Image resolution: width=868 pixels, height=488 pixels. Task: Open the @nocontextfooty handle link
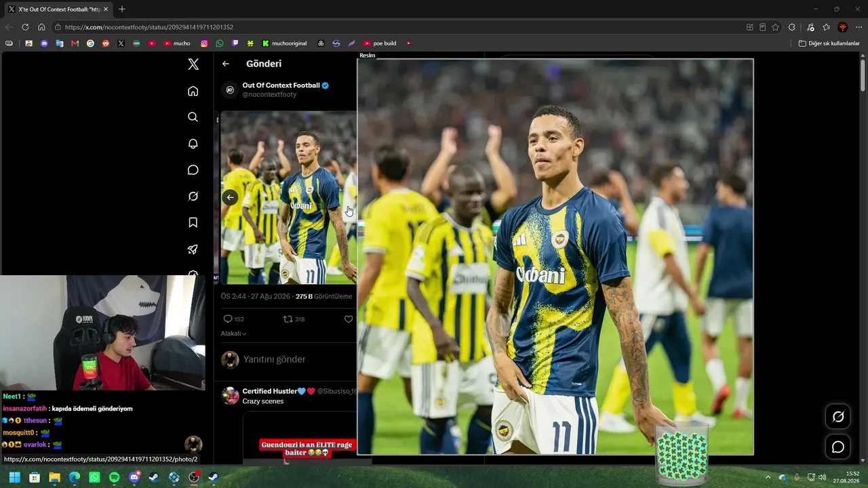pos(269,95)
